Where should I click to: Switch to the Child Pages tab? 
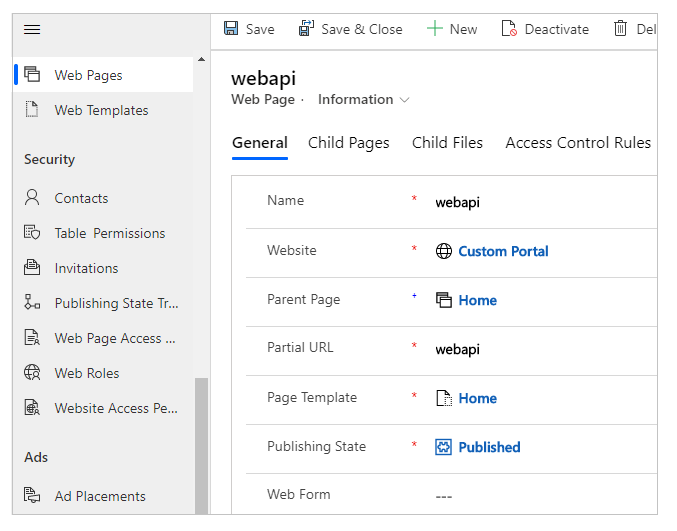[348, 143]
